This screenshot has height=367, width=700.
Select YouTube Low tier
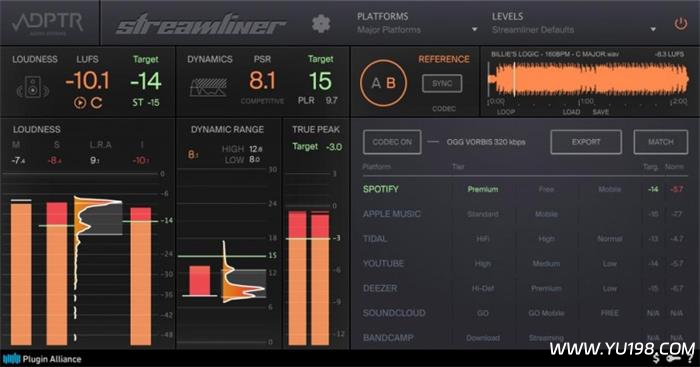pos(609,263)
